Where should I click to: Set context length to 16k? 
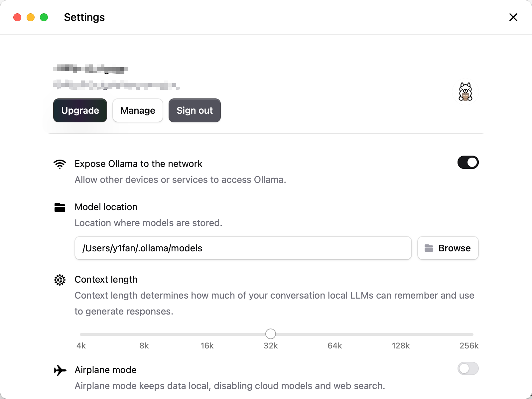[207, 334]
